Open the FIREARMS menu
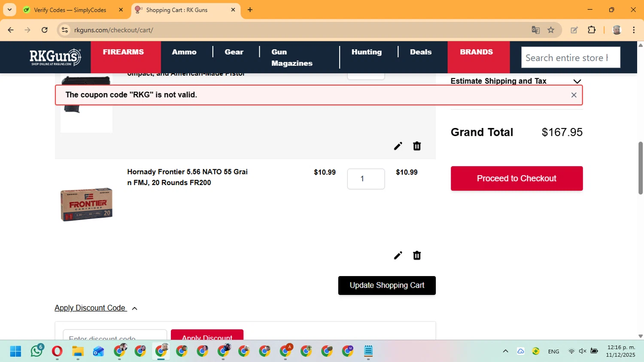Image resolution: width=644 pixels, height=362 pixels. tap(123, 52)
